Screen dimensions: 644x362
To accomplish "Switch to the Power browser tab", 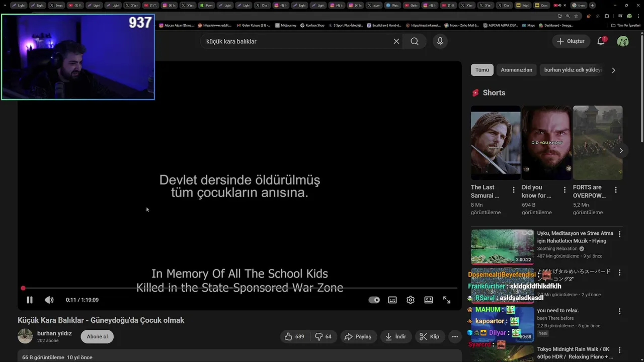I will pyautogui.click(x=207, y=6).
